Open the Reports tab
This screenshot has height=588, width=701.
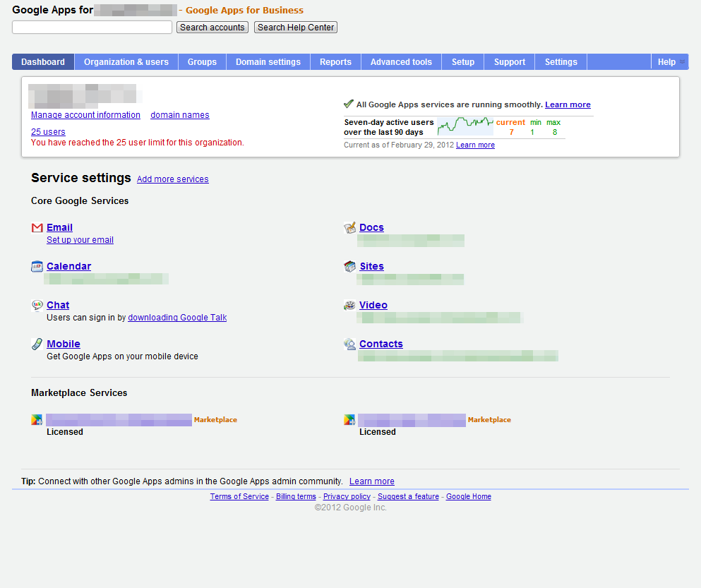pyautogui.click(x=335, y=61)
